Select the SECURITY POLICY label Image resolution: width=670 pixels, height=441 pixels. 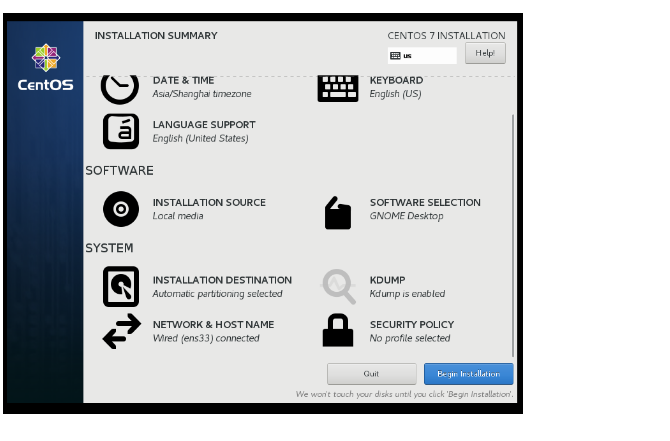click(x=412, y=325)
